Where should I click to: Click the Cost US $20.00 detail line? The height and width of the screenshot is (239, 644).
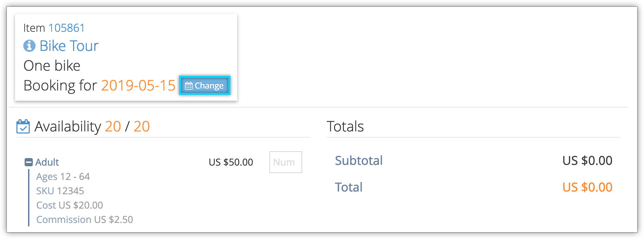[69, 205]
